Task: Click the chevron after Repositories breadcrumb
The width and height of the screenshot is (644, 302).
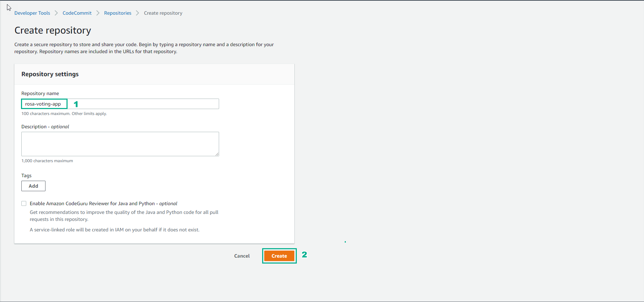Action: [138, 13]
